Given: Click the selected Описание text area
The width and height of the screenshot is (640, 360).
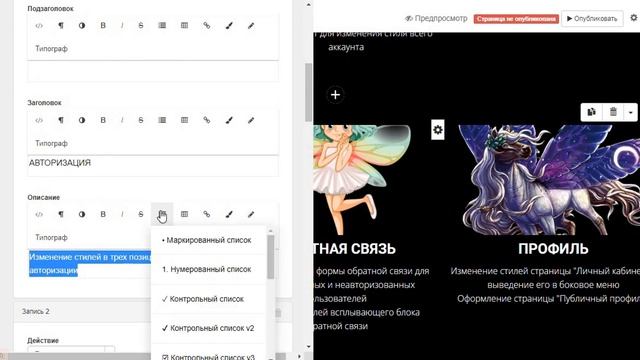Looking at the screenshot, I should [x=89, y=264].
